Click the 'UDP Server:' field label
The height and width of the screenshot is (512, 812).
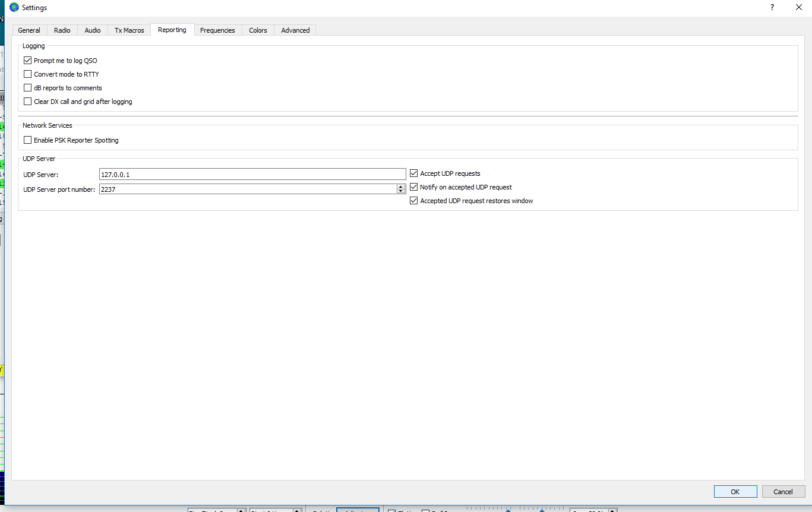click(41, 175)
